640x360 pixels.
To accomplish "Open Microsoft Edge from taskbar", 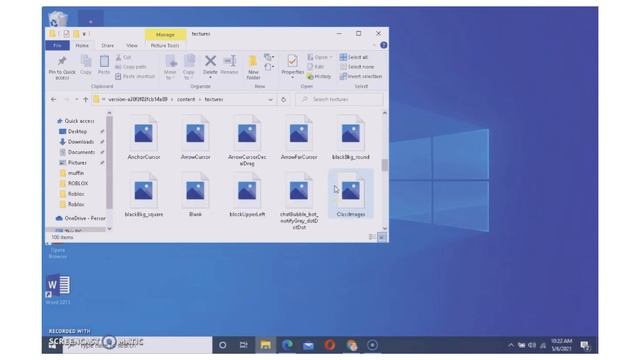I will coord(287,345).
